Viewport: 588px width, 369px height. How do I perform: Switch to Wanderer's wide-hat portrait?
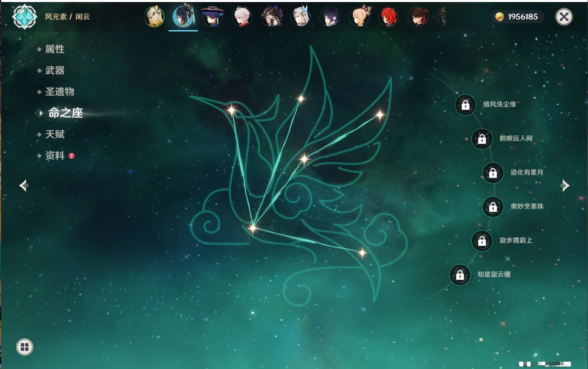point(213,17)
